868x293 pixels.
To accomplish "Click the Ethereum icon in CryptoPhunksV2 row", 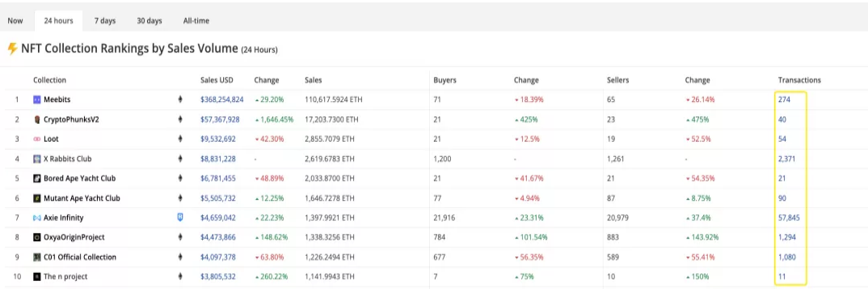I will 179,119.
